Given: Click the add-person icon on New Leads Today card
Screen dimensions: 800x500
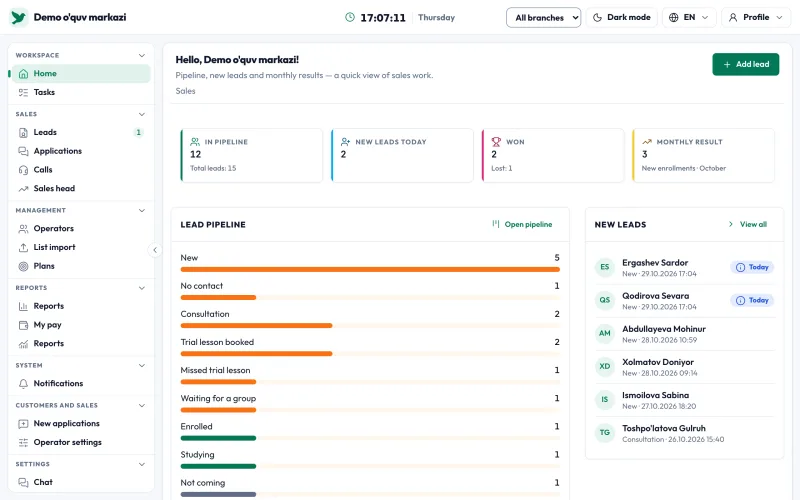Looking at the screenshot, I should click(x=345, y=142).
